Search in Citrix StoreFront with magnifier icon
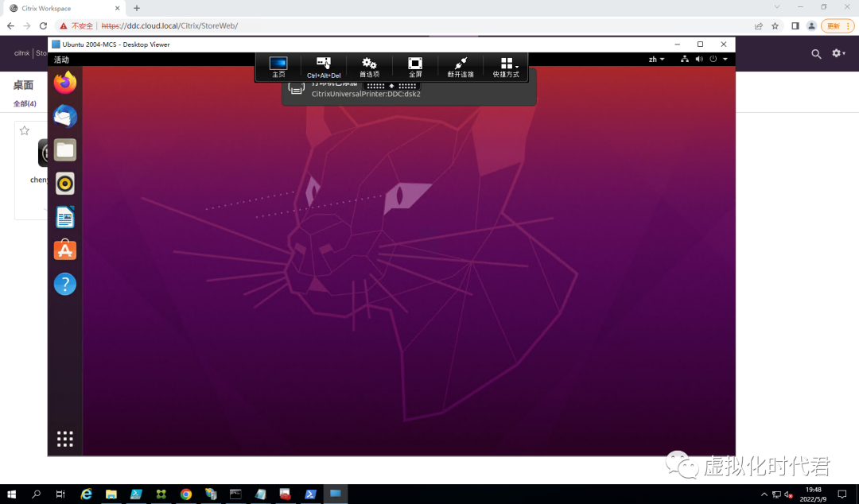 (x=816, y=54)
